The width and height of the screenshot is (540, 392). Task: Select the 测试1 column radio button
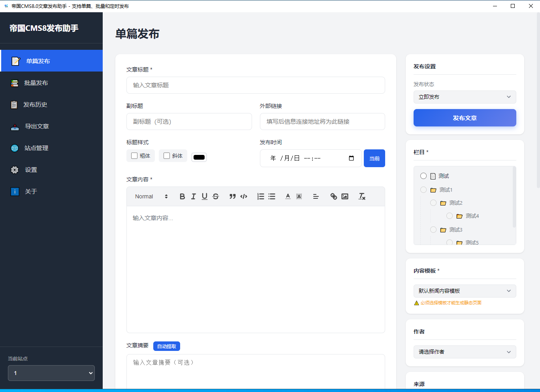coord(423,190)
